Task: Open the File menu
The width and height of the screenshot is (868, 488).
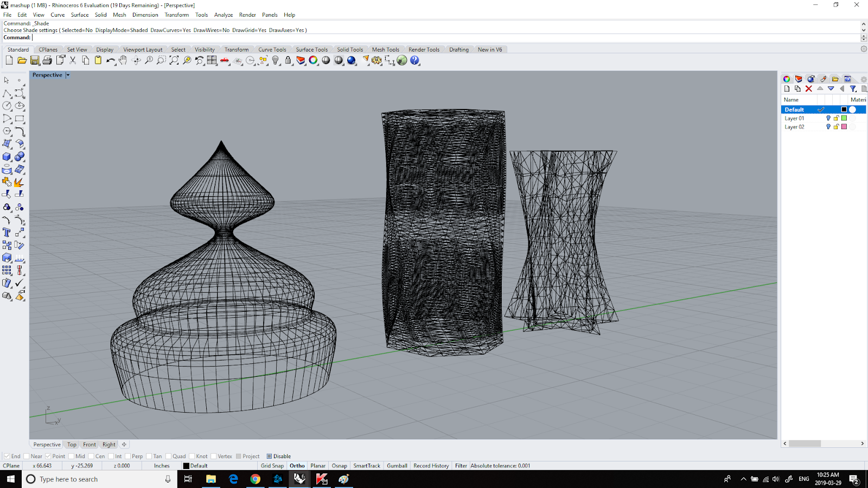Action: (x=8, y=15)
